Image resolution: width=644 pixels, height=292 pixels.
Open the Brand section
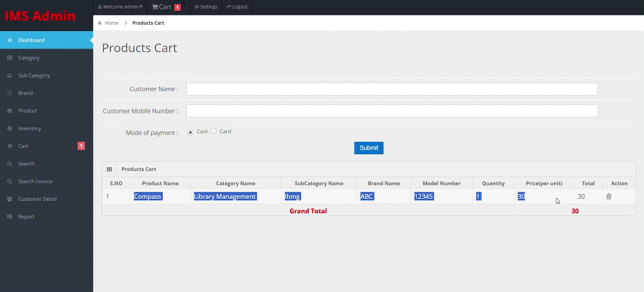24,93
